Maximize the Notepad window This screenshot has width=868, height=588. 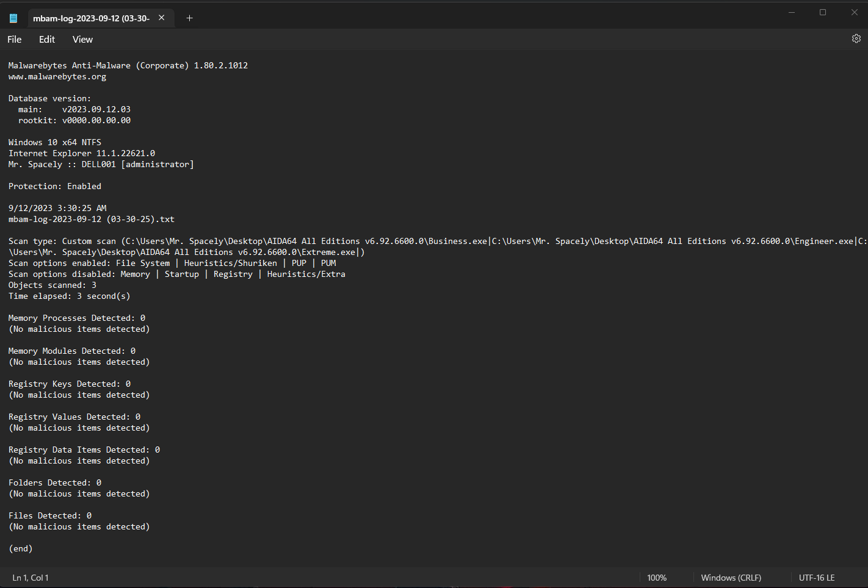823,12
